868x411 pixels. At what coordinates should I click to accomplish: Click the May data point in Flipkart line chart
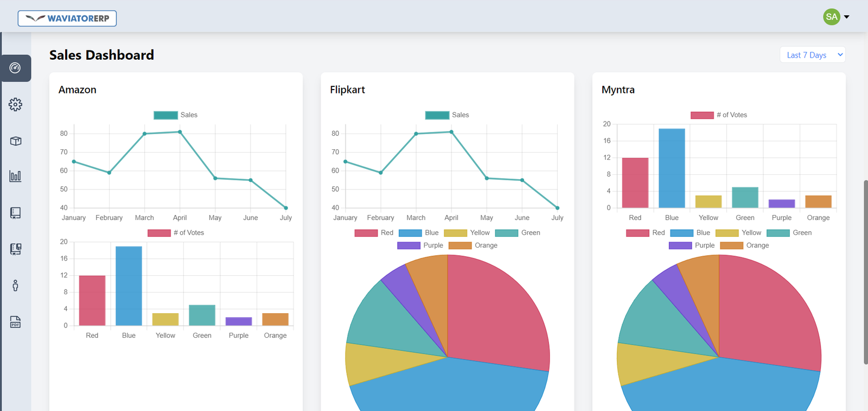487,178
